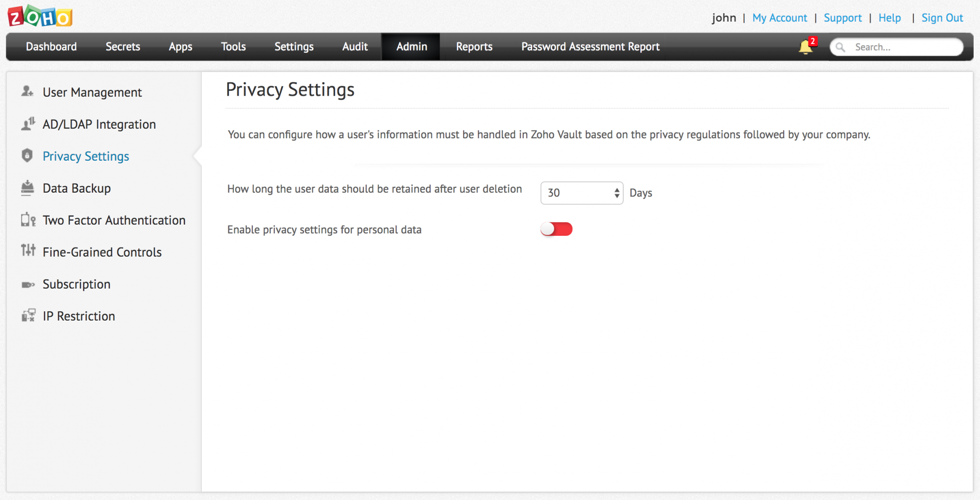Click the Fine-Grained Controls sliders icon
The width and height of the screenshot is (980, 500).
(x=28, y=250)
